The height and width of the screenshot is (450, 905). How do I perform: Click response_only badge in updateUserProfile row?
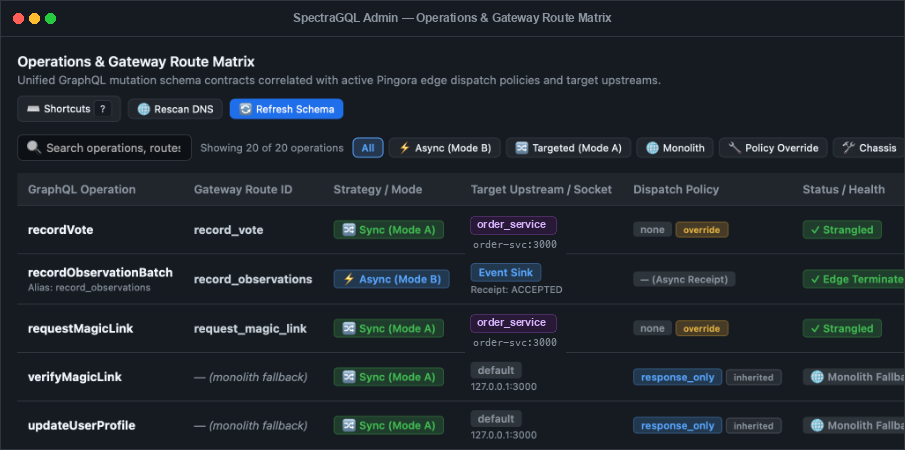678,426
